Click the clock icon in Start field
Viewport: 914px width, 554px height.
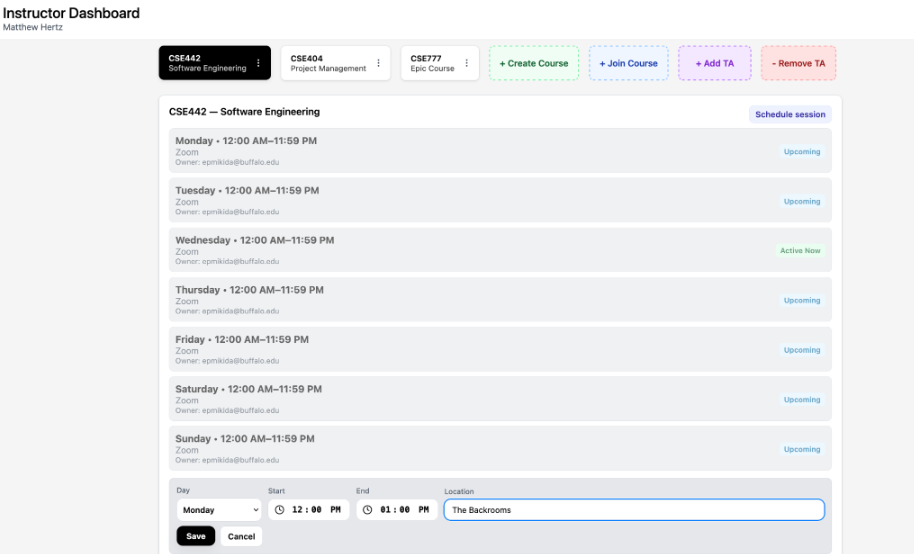[x=279, y=510]
